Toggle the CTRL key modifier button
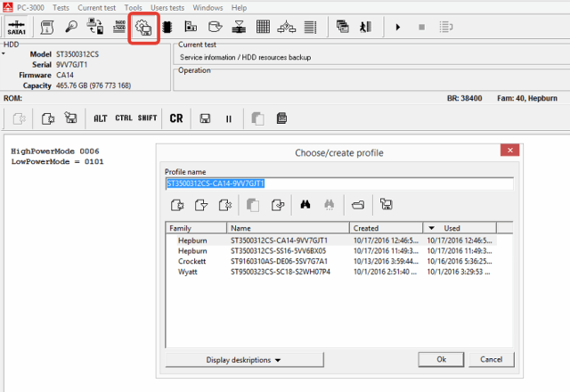Screen dimensions: 570x392 pos(124,118)
